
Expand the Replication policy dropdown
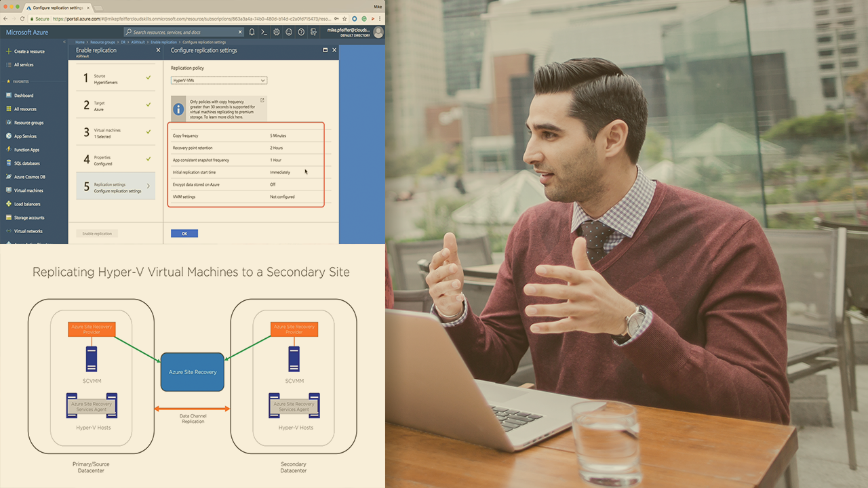[218, 81]
